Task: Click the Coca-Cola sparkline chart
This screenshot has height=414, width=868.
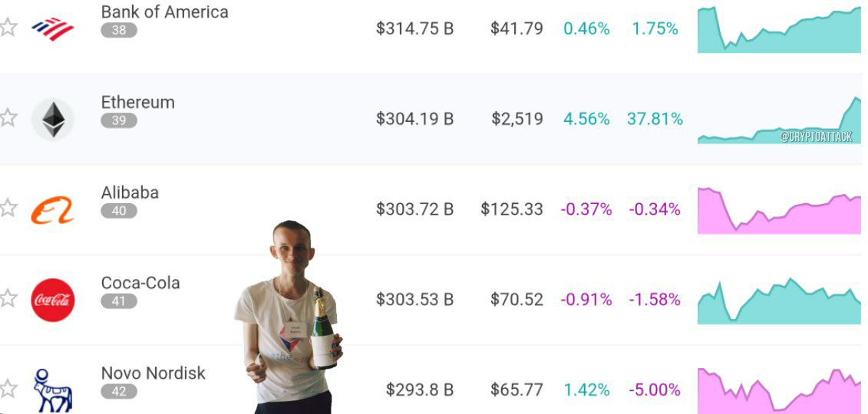Action: (x=780, y=301)
